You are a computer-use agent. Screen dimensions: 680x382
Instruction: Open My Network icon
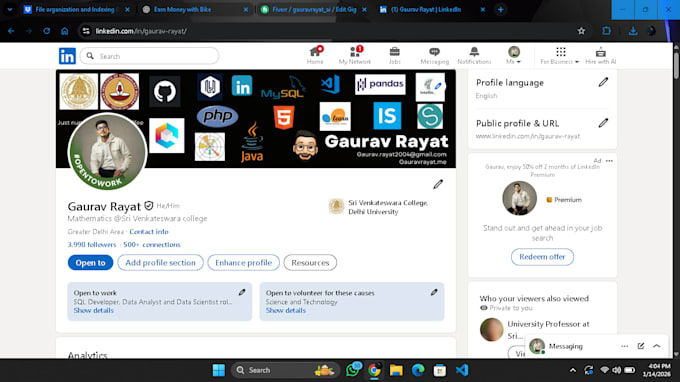click(x=355, y=56)
